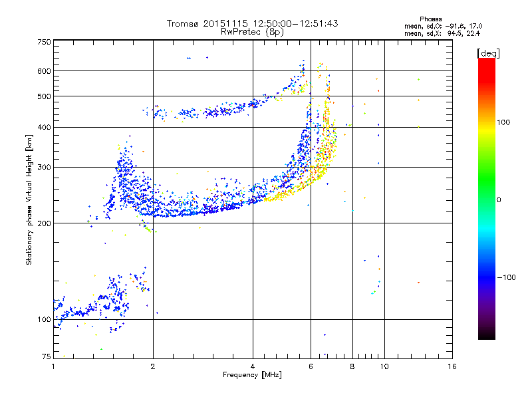Click the colorbar label '-100'
Screen dimensions: 532x399
(506, 277)
